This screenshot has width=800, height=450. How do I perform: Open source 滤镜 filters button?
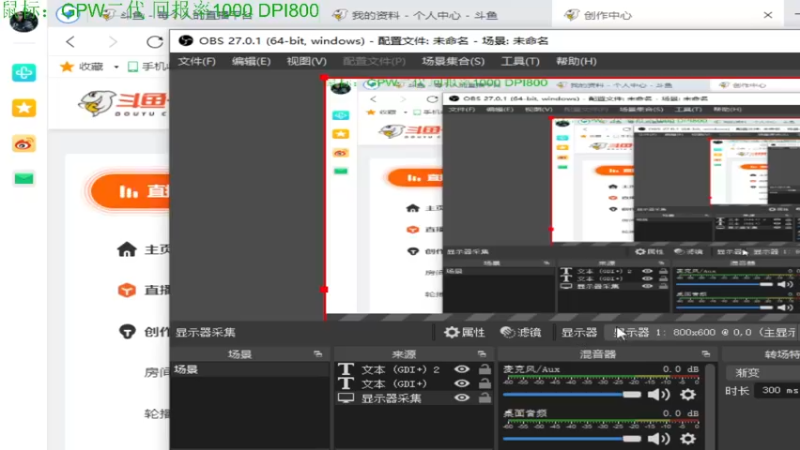520,333
